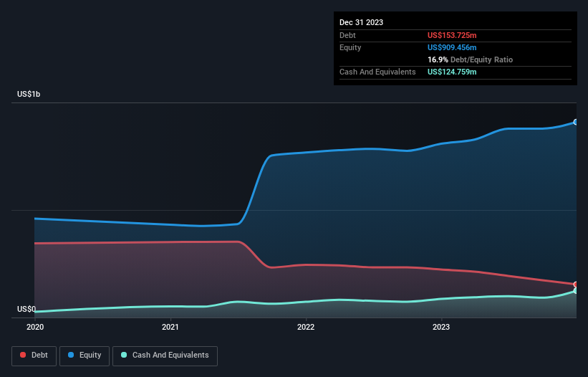Click the 16.9% Debt/Equity Ratio text
Image resolution: width=588 pixels, height=377 pixels.
470,59
